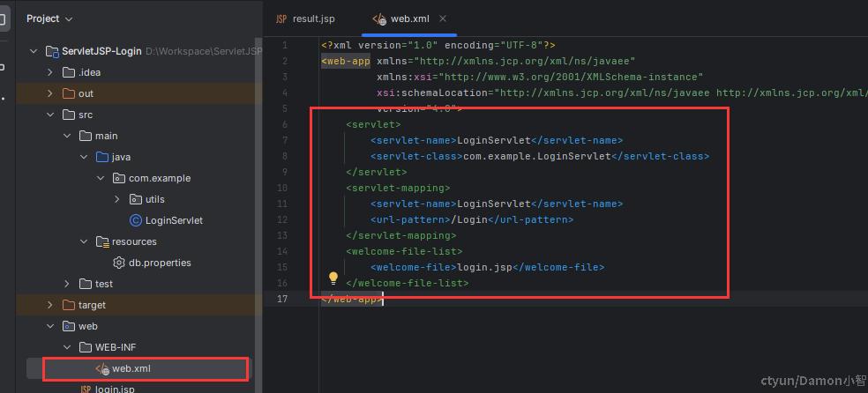The width and height of the screenshot is (868, 393).
Task: Click the Project tool window sidebar icon
Action: coord(3,21)
